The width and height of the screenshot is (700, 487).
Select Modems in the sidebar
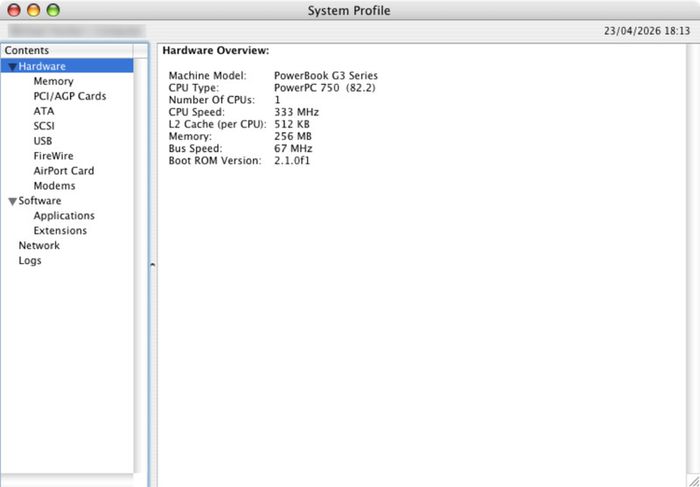pyautogui.click(x=54, y=186)
